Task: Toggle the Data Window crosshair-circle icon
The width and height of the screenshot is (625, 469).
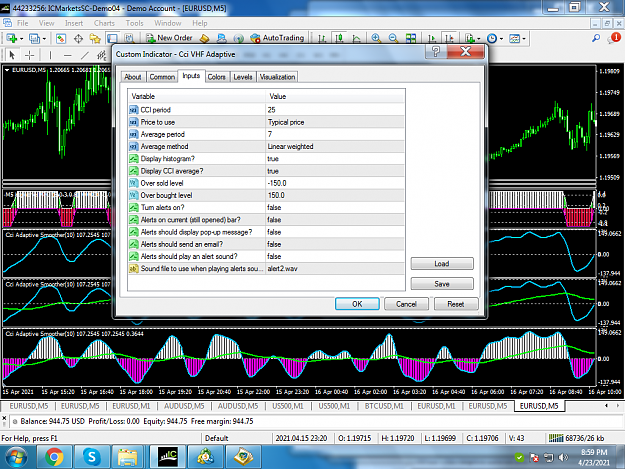Action: (x=78, y=38)
